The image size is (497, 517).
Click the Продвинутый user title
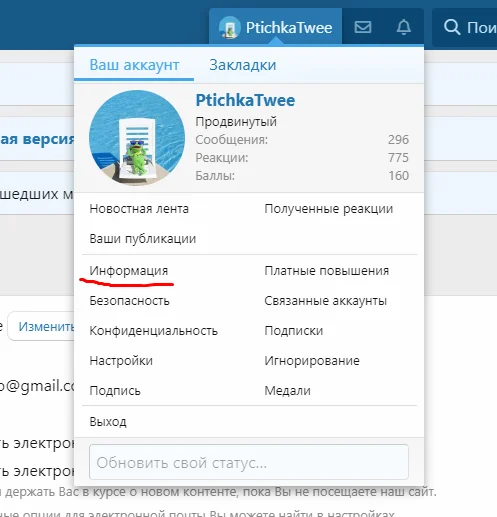tap(236, 122)
